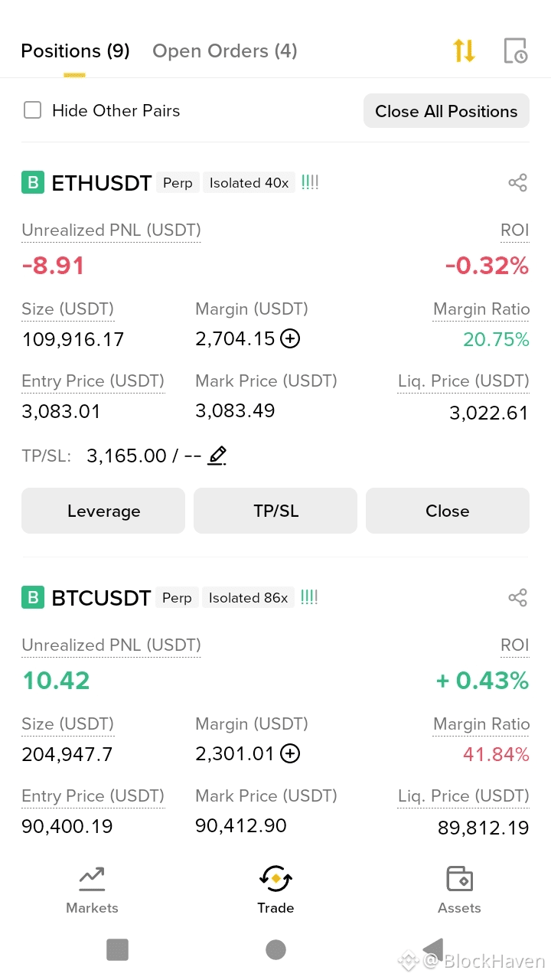
Task: Add margin to the BTCUSDT position
Action: tap(290, 754)
